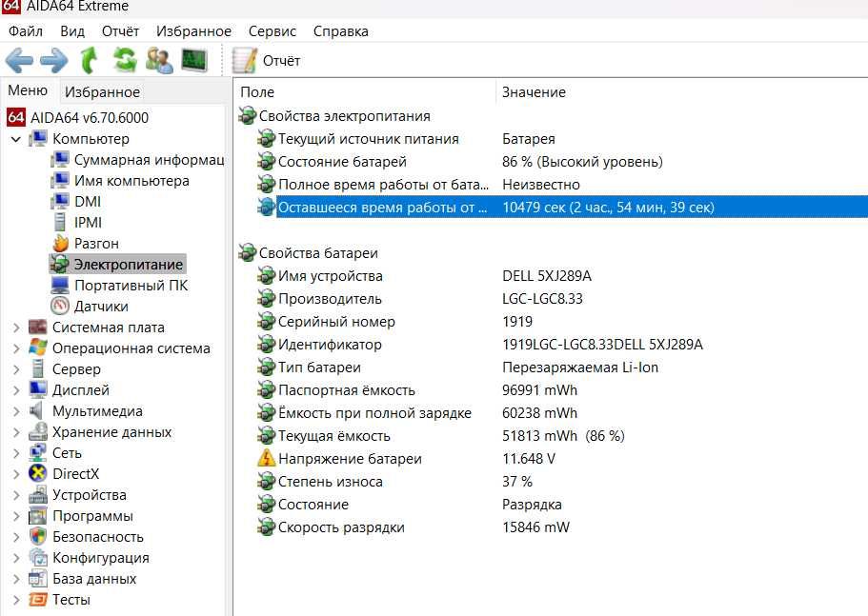Open the Сервис menu
The image size is (868, 616).
point(273,31)
